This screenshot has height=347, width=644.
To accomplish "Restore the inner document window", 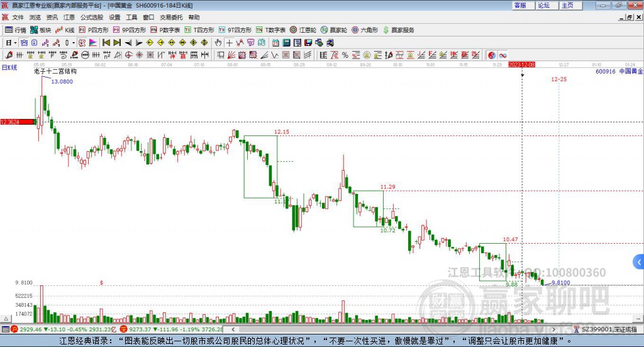I will [x=630, y=17].
